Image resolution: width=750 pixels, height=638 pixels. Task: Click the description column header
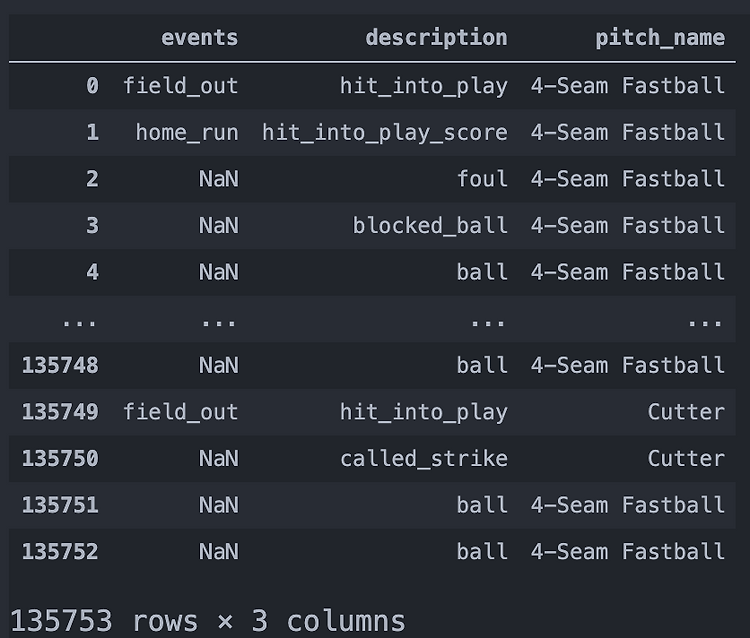pyautogui.click(x=436, y=38)
